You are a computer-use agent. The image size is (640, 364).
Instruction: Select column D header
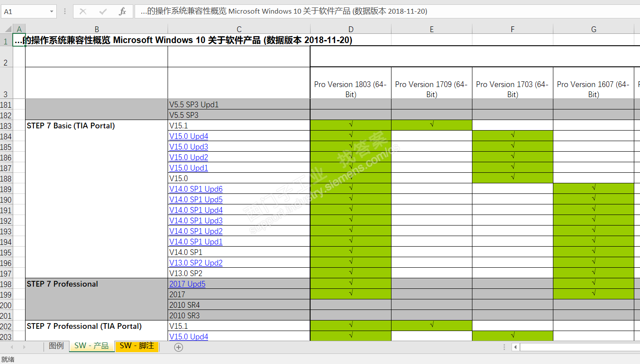pyautogui.click(x=351, y=29)
